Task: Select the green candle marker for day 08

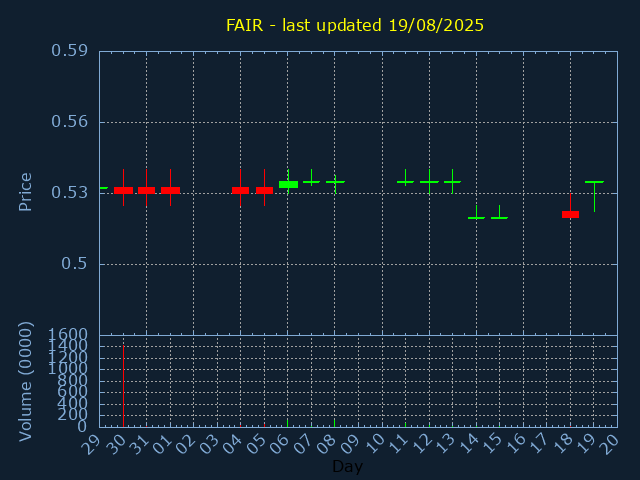Action: 335,182
